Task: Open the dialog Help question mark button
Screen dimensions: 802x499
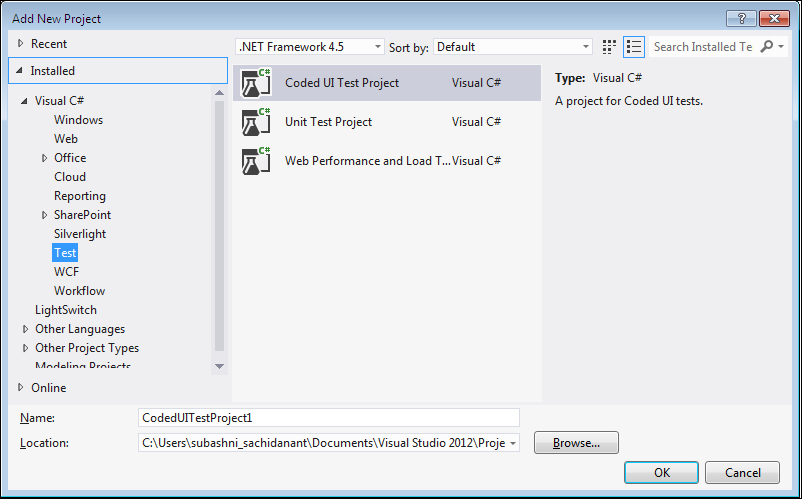Action: [741, 19]
